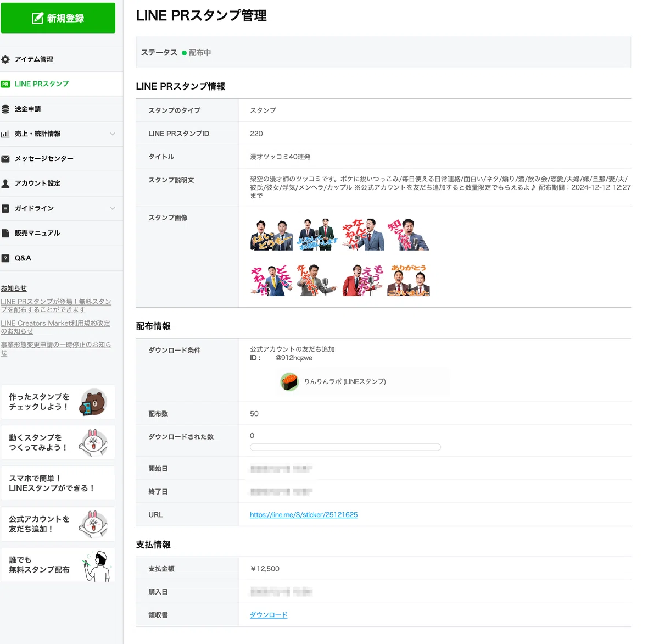
Task: Click the ID text @912hqzwe
Action: coord(294,358)
